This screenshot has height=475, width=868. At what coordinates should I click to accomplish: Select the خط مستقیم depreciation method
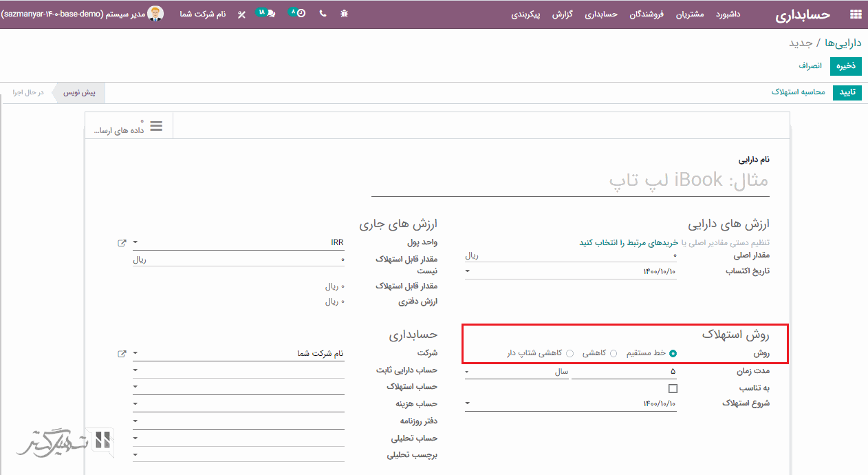673,353
